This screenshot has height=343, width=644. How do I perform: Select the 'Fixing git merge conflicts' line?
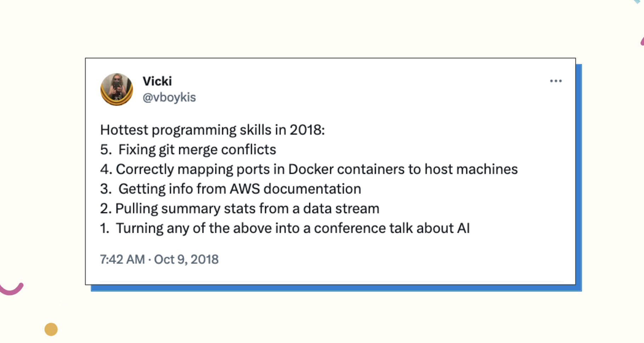tap(188, 150)
